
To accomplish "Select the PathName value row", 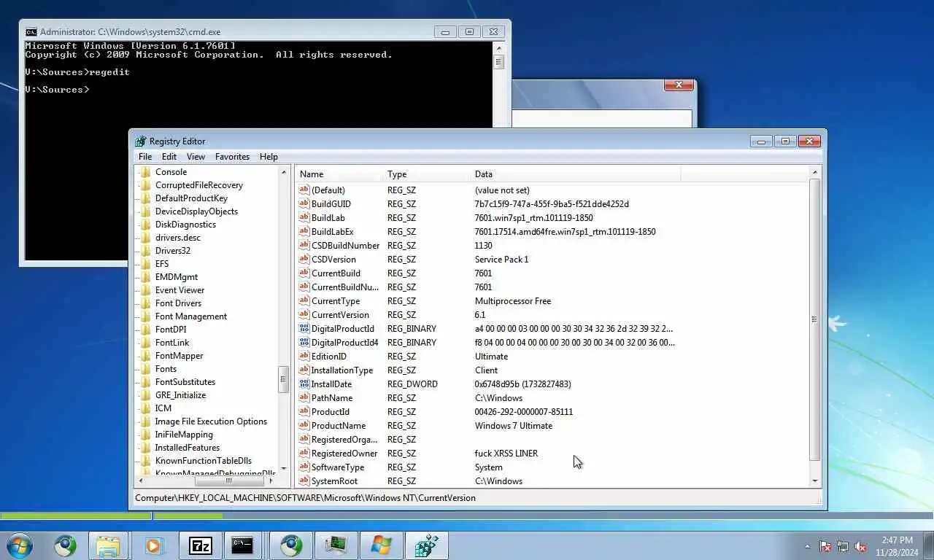I will (487, 398).
